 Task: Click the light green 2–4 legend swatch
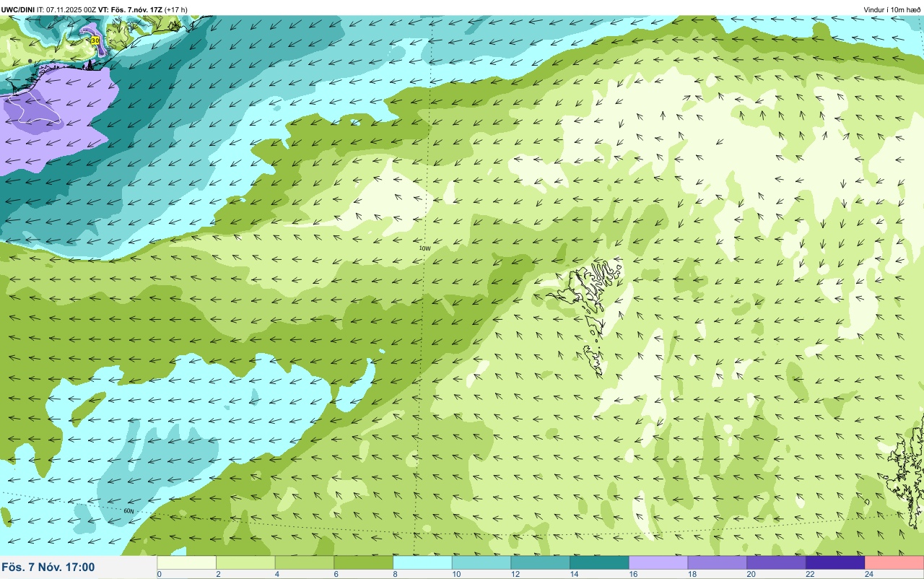tap(245, 562)
